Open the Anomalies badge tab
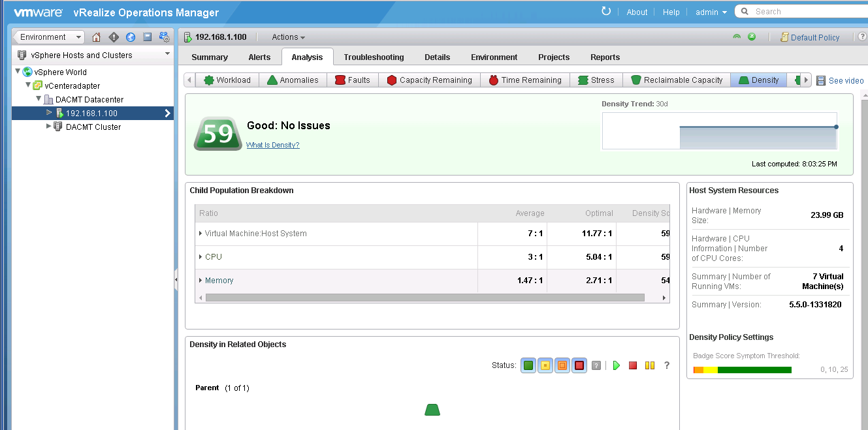This screenshot has width=868, height=430. click(x=293, y=80)
